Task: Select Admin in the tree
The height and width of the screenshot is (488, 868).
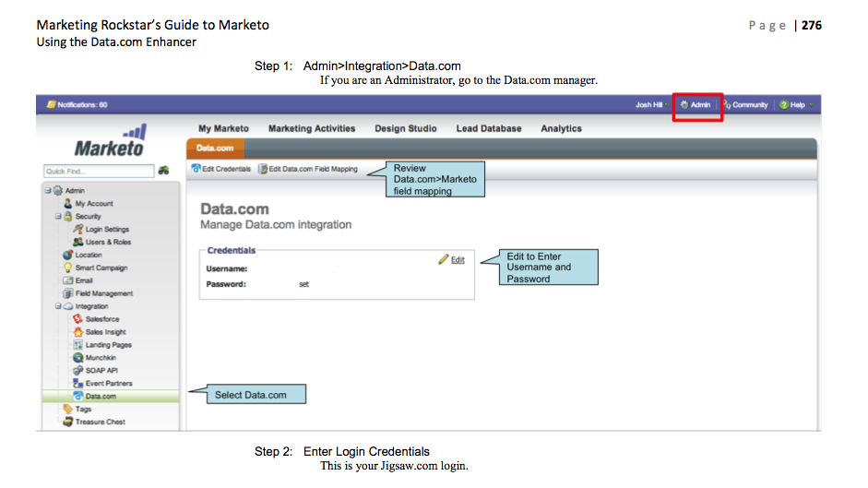Action: tap(75, 191)
